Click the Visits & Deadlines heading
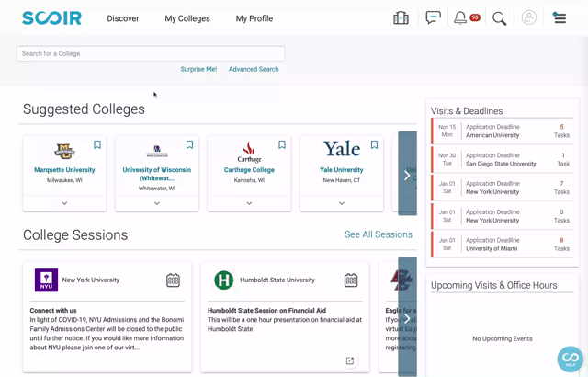Viewport: 588px width, 377px height. pos(467,111)
